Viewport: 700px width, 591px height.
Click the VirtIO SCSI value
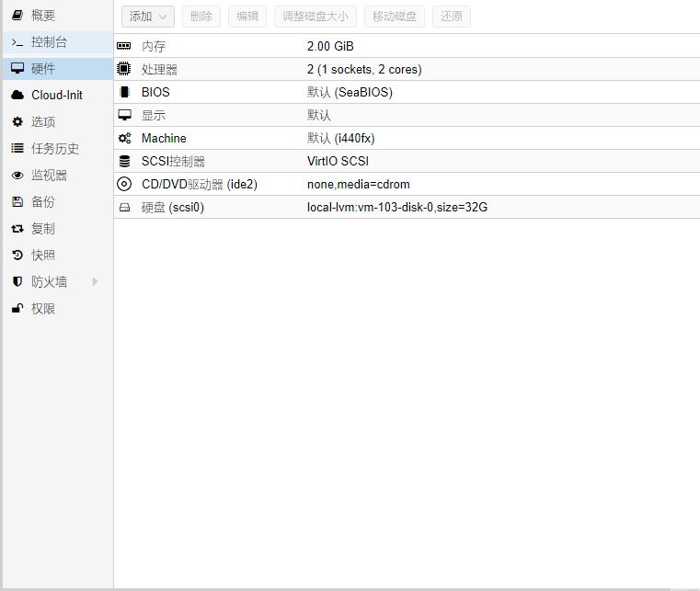[x=338, y=161]
